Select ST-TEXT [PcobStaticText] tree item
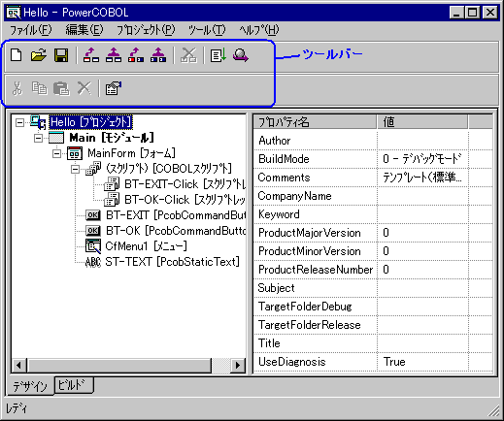This screenshot has height=421, width=504. (x=173, y=262)
